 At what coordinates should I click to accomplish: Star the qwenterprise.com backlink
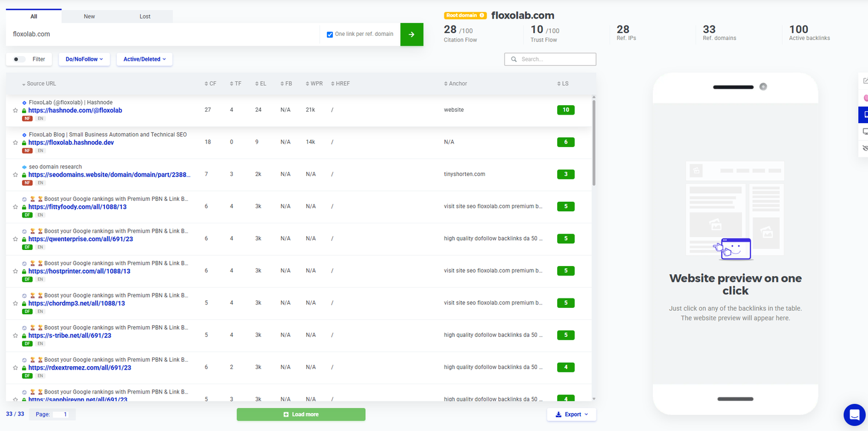tap(16, 239)
